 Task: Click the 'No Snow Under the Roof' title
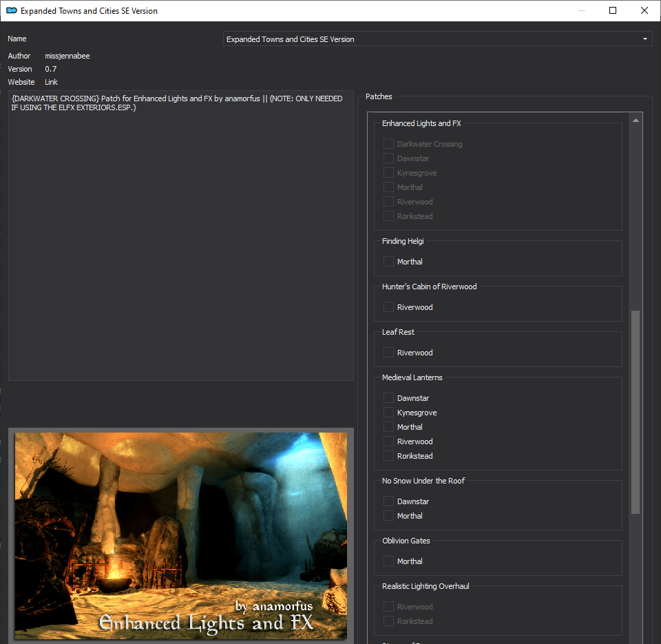(423, 481)
